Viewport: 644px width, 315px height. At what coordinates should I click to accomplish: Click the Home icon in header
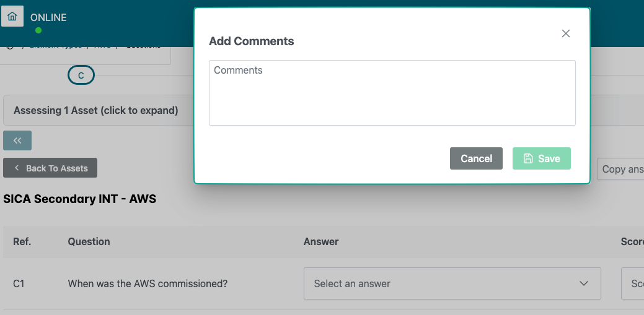coord(12,16)
